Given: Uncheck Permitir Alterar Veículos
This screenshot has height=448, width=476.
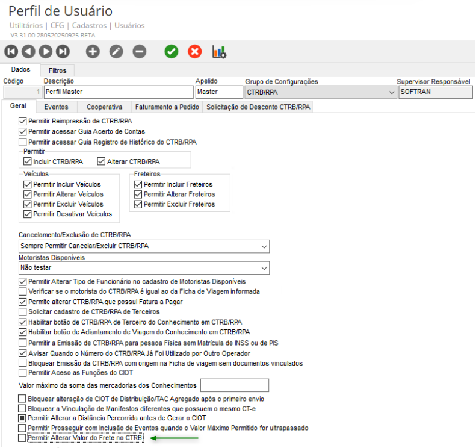Looking at the screenshot, I should [27, 194].
